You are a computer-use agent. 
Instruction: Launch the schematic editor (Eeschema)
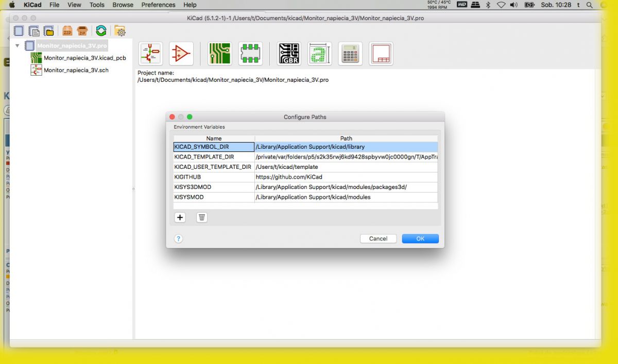pos(150,54)
